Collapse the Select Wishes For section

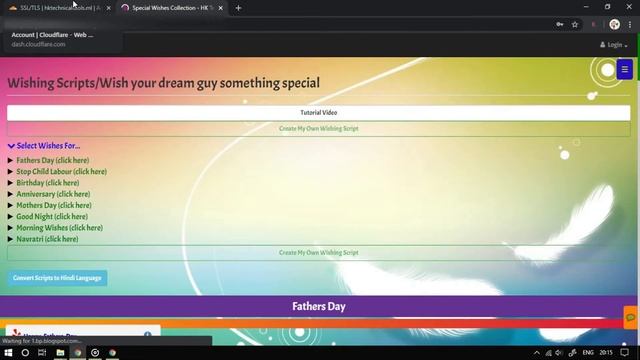pyautogui.click(x=44, y=146)
